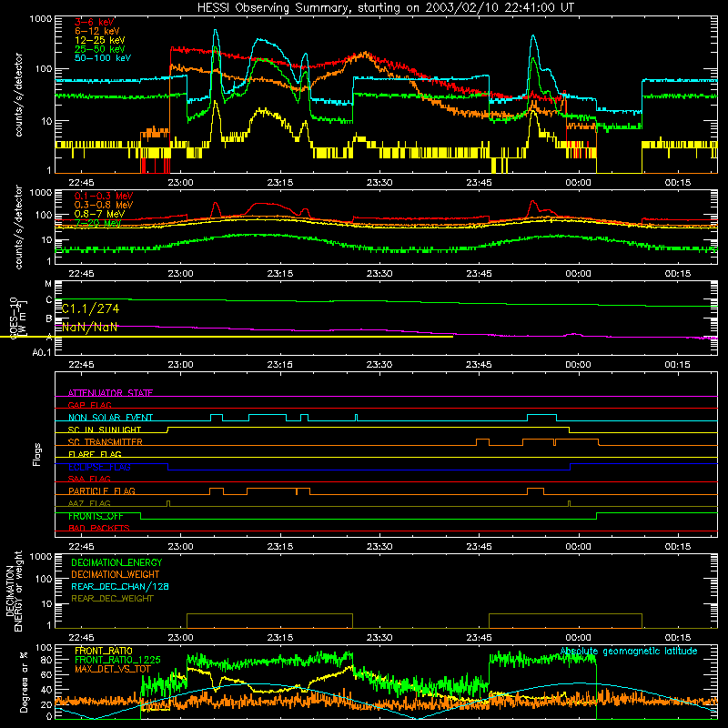This screenshot has height=728, width=728.
Task: Click the Absolute geomagnetic latitude label
Action: click(x=629, y=652)
